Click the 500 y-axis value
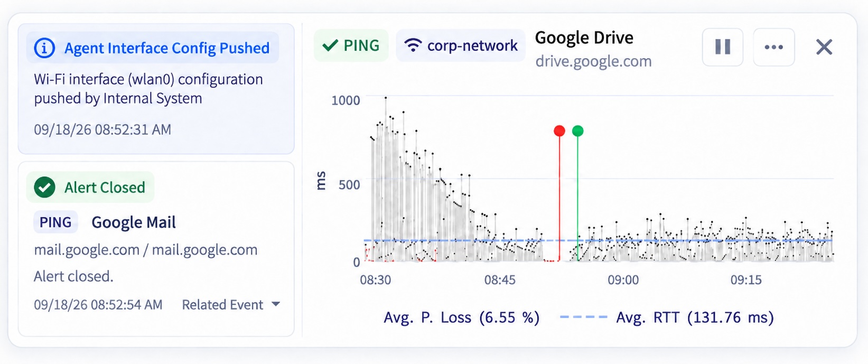 click(349, 185)
